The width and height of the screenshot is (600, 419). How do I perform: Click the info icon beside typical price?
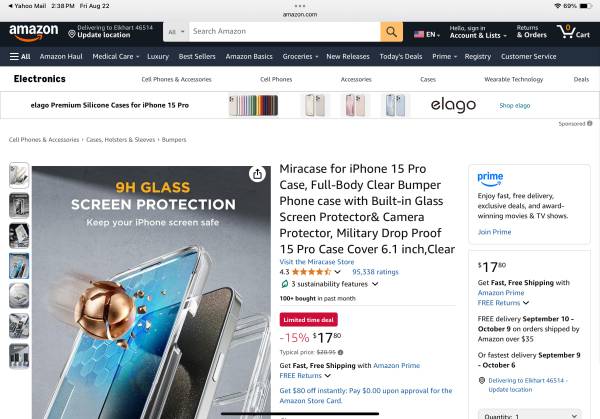tap(340, 352)
